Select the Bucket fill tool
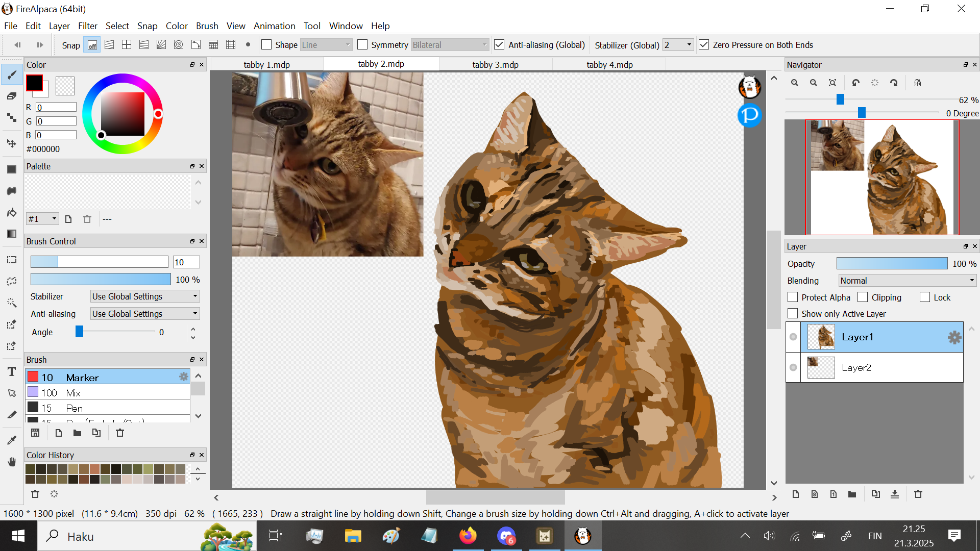 [12, 212]
